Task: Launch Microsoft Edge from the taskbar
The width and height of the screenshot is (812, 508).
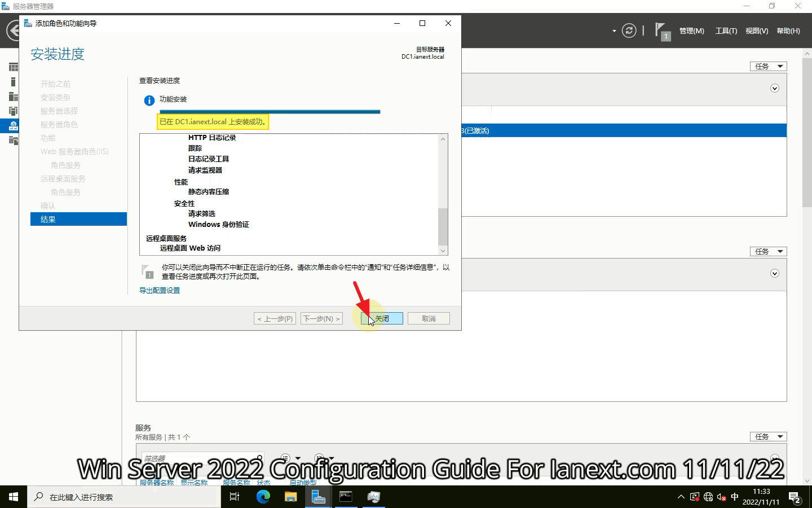Action: point(263,497)
